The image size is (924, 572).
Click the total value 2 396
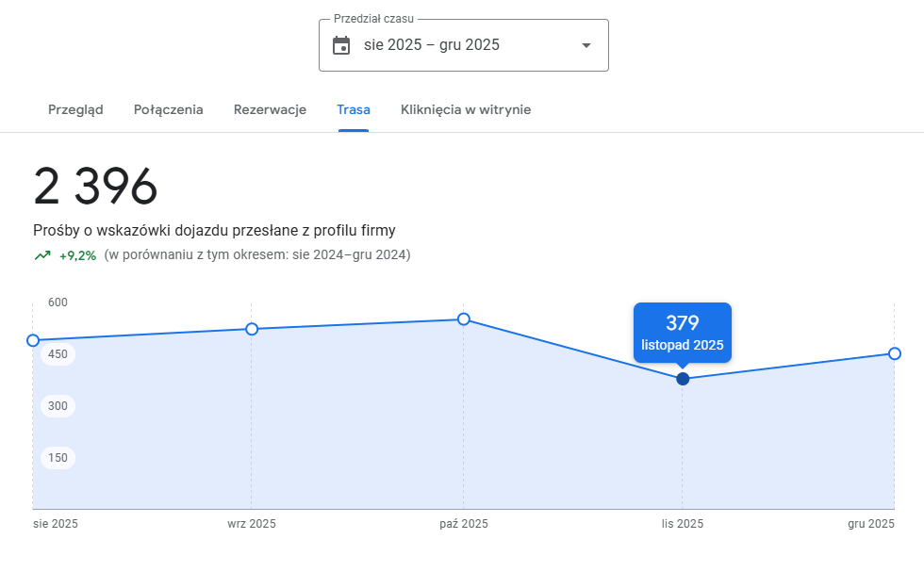coord(94,186)
